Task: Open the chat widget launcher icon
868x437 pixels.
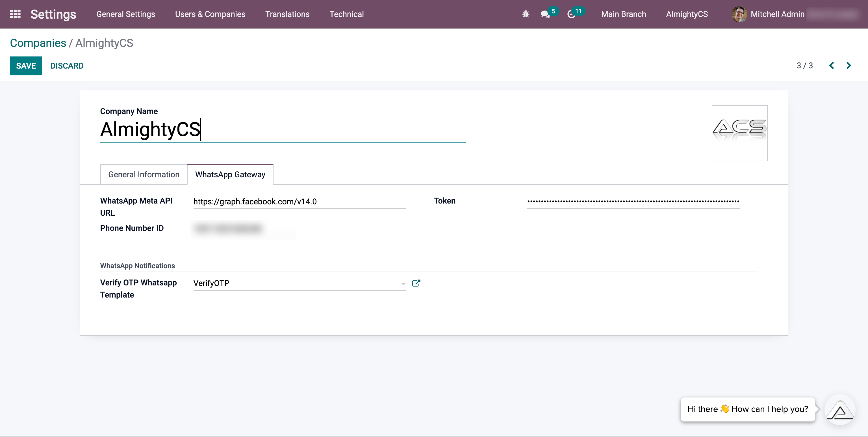Action: [x=840, y=410]
